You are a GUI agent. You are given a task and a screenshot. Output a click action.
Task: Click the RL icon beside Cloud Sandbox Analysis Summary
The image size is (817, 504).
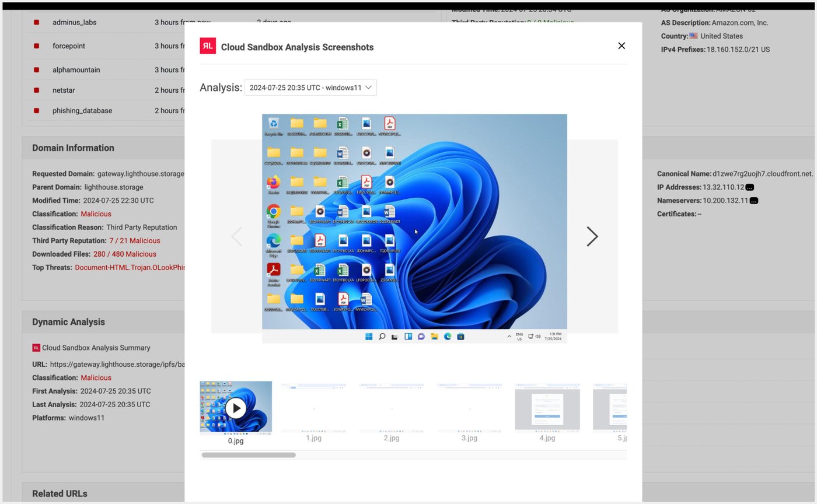(36, 348)
